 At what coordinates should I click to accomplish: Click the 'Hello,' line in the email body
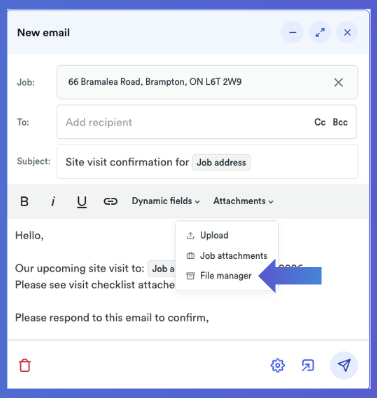(29, 236)
